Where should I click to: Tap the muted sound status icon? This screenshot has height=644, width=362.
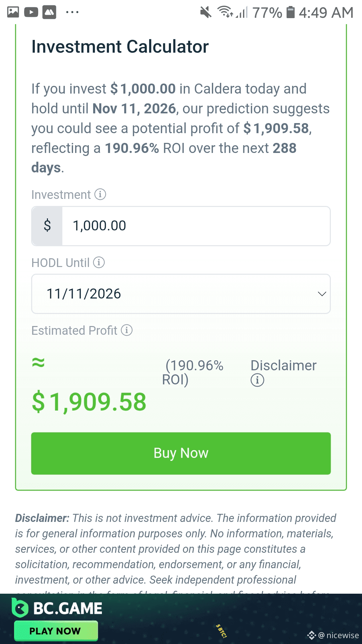[206, 12]
